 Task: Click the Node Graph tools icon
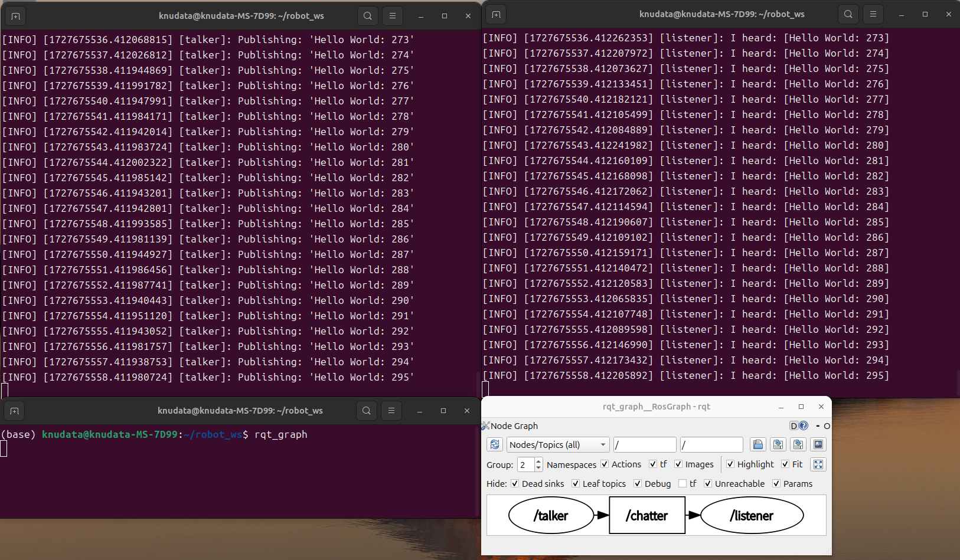point(485,425)
